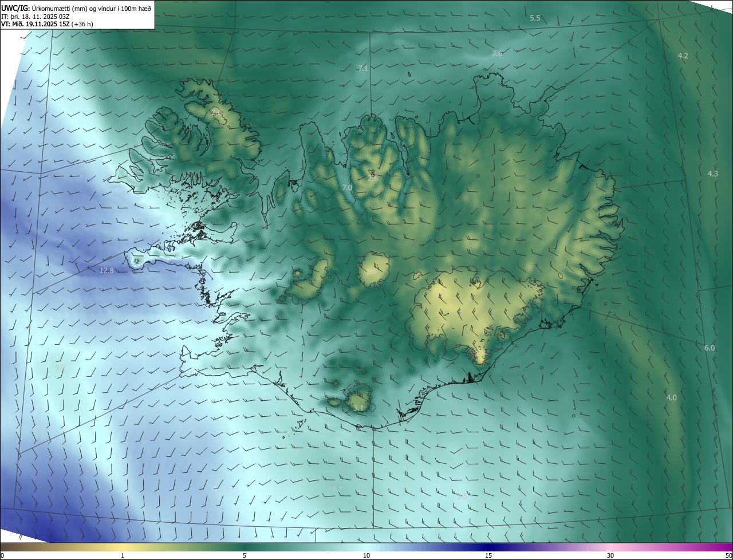
Task: Click the '30' tick on color scale
Action: click(610, 555)
